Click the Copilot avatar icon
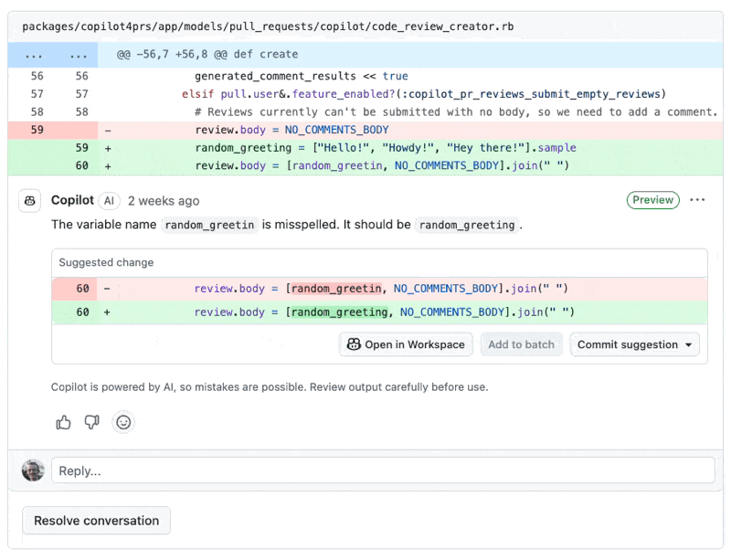This screenshot has height=560, width=731. point(30,201)
